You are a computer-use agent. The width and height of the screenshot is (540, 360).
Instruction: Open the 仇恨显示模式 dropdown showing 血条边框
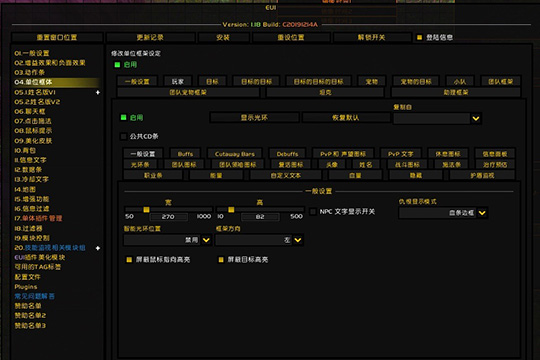coord(443,213)
